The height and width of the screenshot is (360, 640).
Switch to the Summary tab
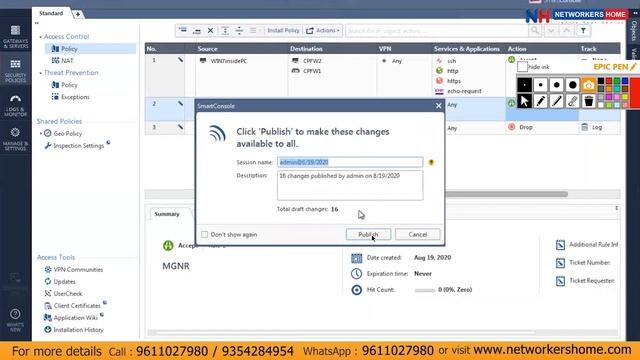[167, 214]
